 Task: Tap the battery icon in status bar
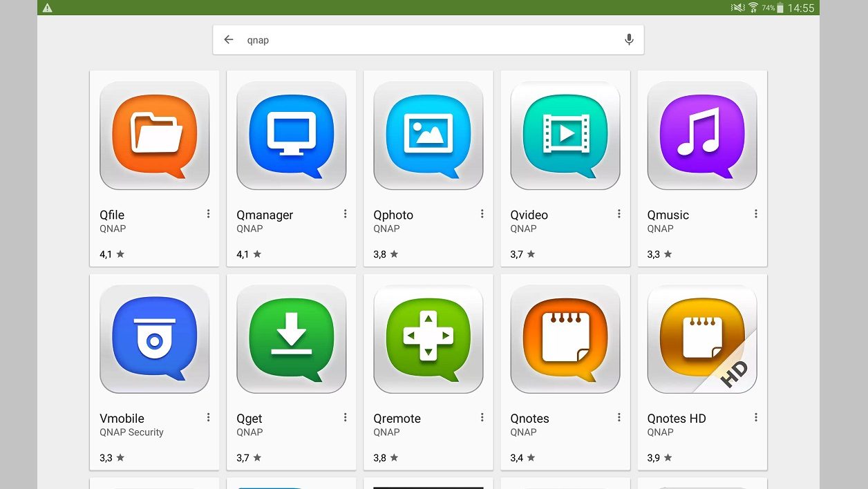click(780, 8)
